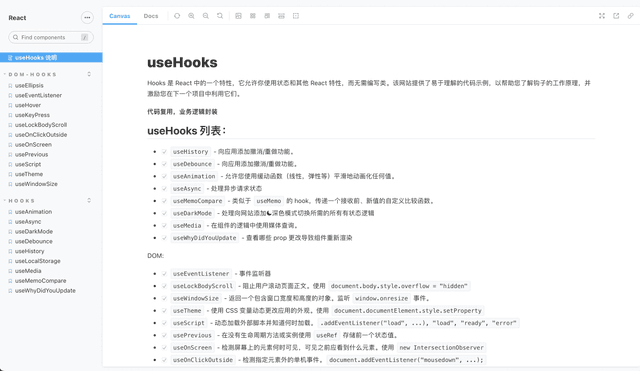Click the React title in the sidebar

click(17, 18)
